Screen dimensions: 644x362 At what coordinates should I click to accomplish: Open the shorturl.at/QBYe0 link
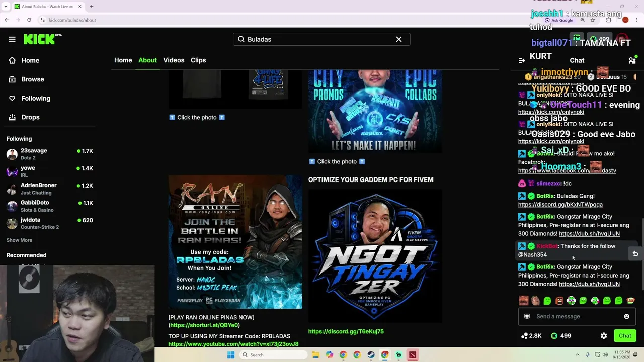coord(204,325)
